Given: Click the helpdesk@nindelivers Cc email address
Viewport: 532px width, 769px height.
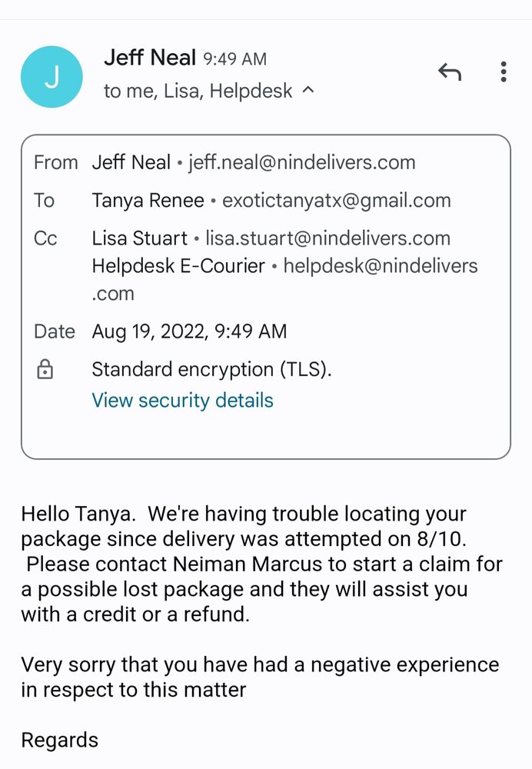Looking at the screenshot, I should pos(380,266).
